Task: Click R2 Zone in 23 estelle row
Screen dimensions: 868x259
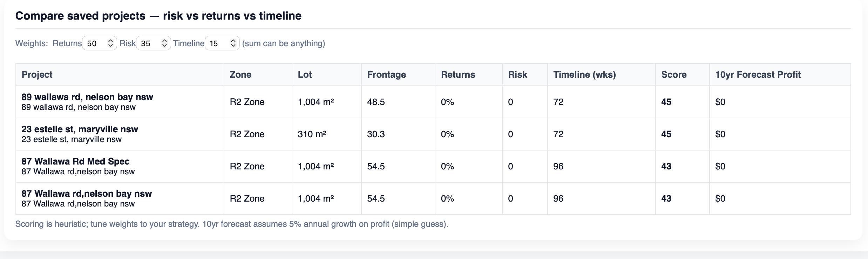Action: (247, 134)
